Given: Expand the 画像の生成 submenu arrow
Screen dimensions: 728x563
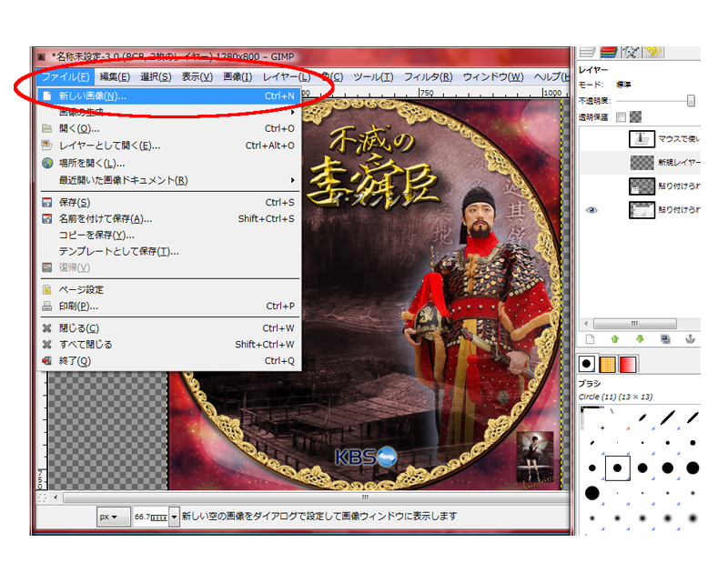Looking at the screenshot, I should click(x=292, y=112).
